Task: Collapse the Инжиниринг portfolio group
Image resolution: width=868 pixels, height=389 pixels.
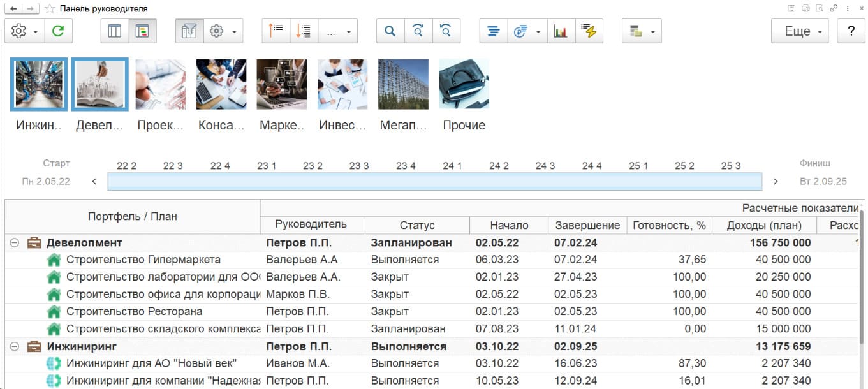Action: (15, 346)
